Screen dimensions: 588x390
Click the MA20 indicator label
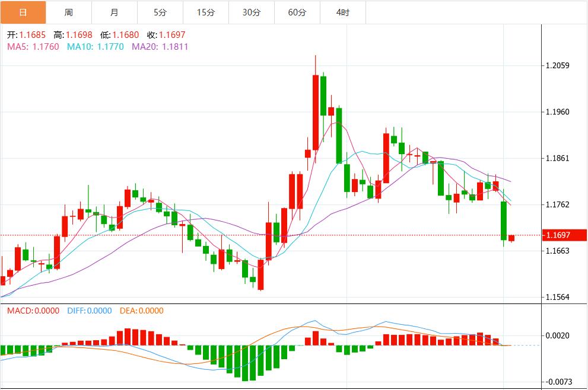tap(160, 46)
